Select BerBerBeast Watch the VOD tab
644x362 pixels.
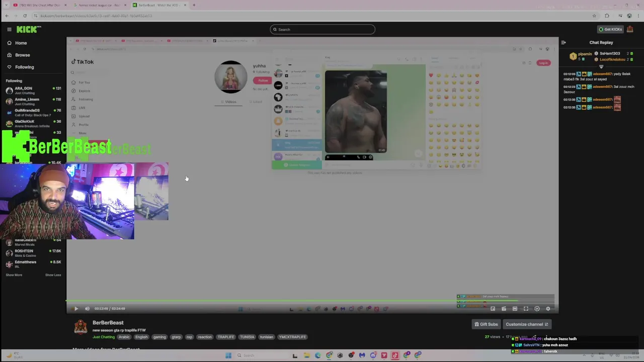[160, 5]
